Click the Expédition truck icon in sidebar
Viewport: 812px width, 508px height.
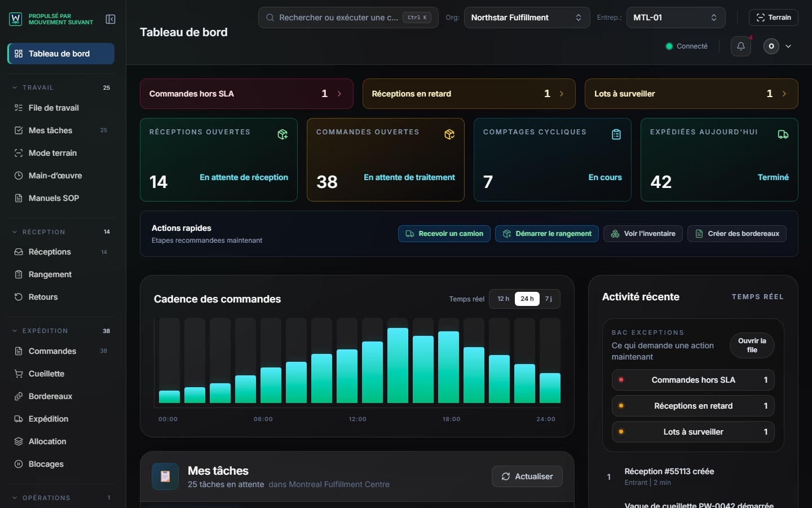pyautogui.click(x=19, y=419)
